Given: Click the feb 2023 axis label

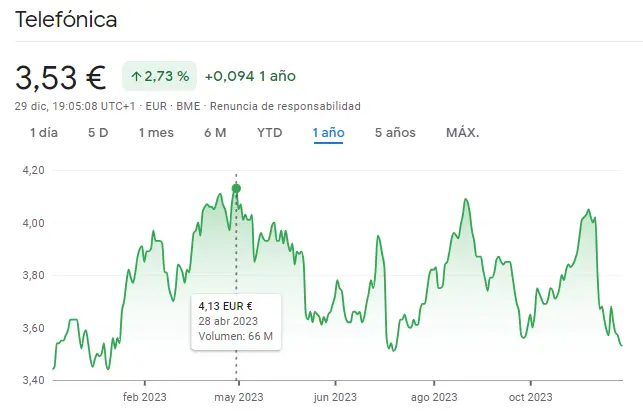Looking at the screenshot, I should point(144,396).
